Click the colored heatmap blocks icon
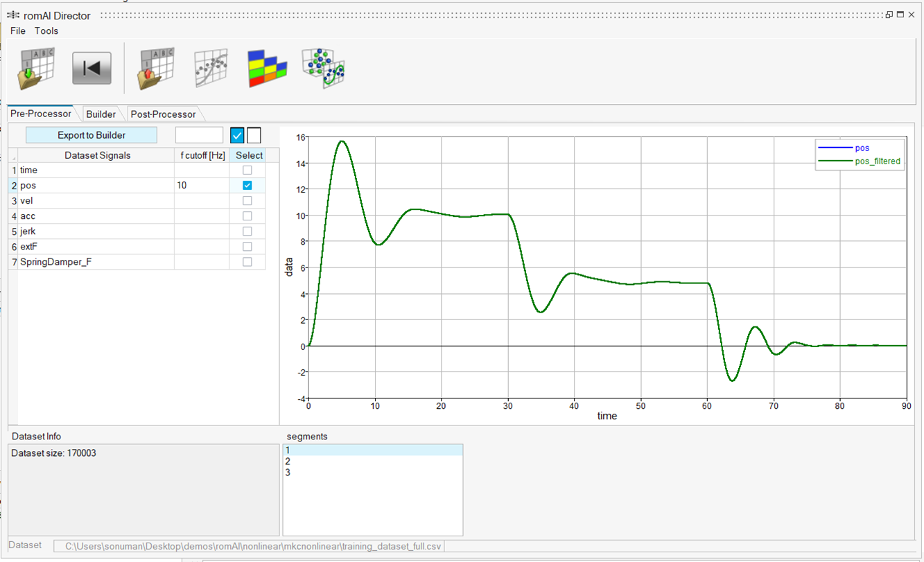Viewport: 924px width, 562px height. 268,69
